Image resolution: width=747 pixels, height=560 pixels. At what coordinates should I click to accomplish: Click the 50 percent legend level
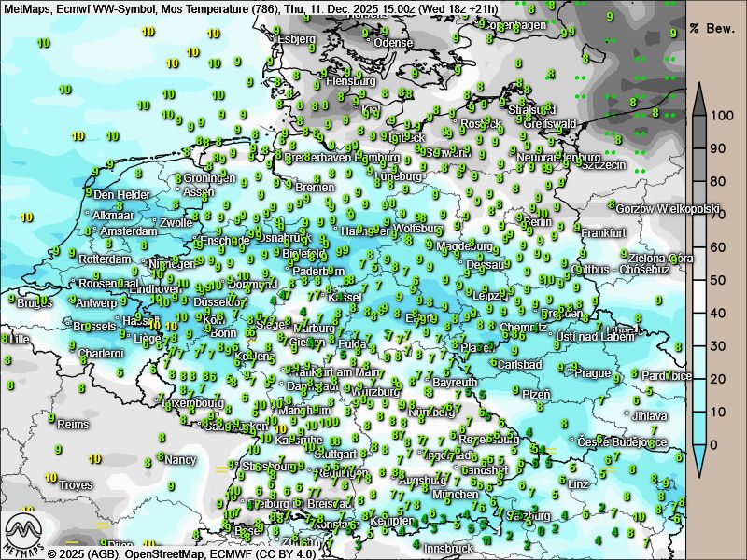click(x=719, y=280)
